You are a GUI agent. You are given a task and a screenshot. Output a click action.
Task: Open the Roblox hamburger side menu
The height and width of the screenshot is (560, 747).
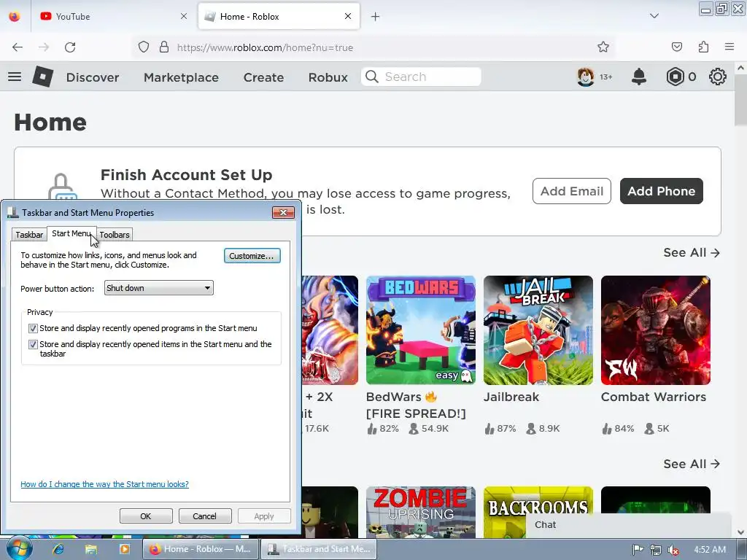tap(15, 77)
